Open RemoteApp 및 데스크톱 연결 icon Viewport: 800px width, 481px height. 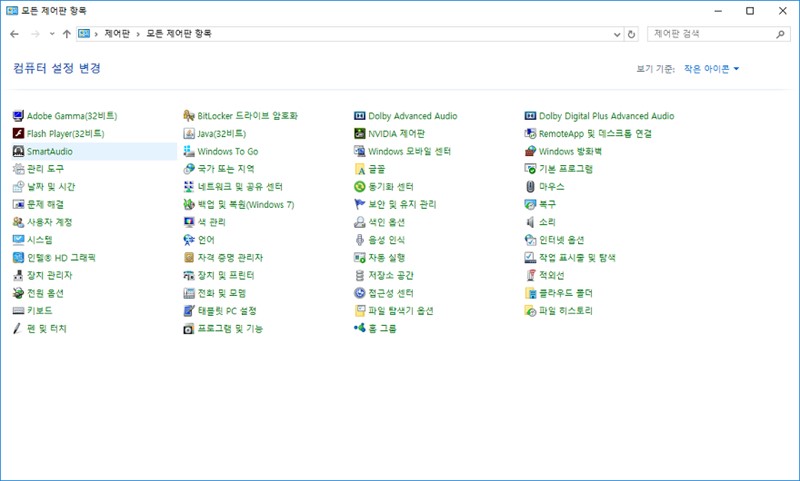pos(531,134)
